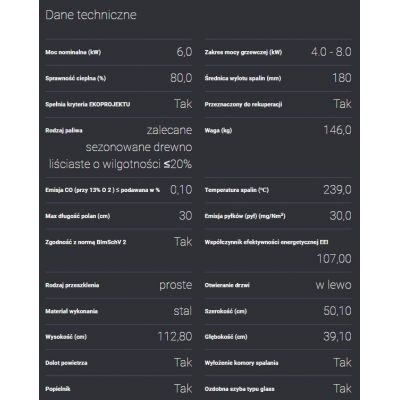Click the 4.0 - 8.0 heating range value
This screenshot has height=400, width=400.
pos(331,52)
